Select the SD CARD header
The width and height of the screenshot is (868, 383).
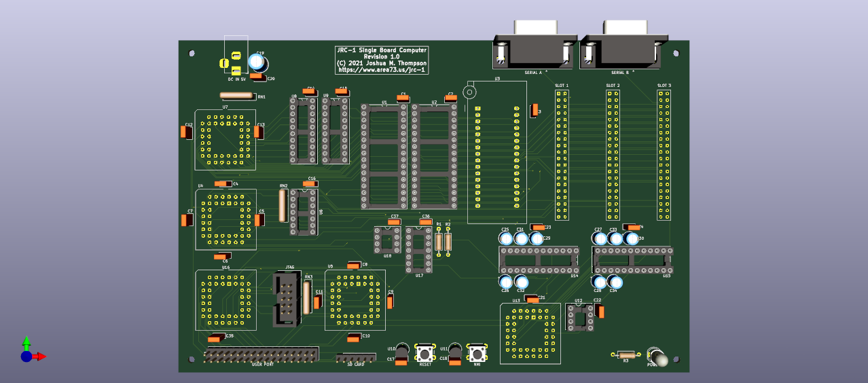(357, 357)
